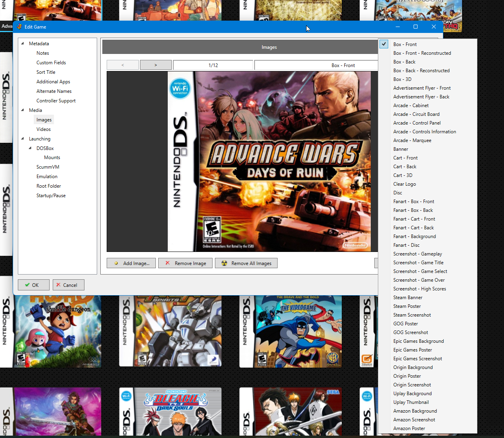Choose Banner image type
The height and width of the screenshot is (438, 504).
point(427,149)
